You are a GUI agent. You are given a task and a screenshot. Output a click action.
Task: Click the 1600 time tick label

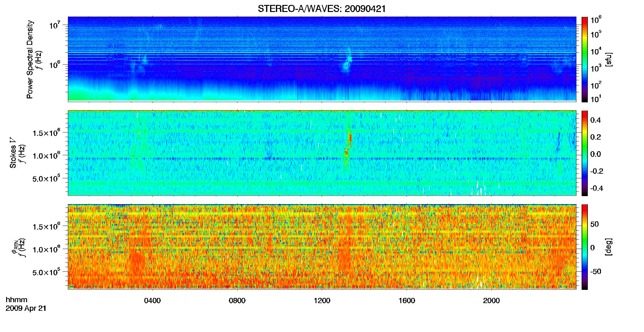click(x=407, y=301)
